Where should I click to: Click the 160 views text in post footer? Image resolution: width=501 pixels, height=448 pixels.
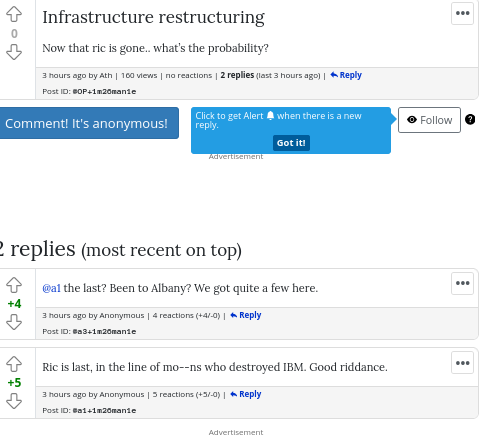139,76
